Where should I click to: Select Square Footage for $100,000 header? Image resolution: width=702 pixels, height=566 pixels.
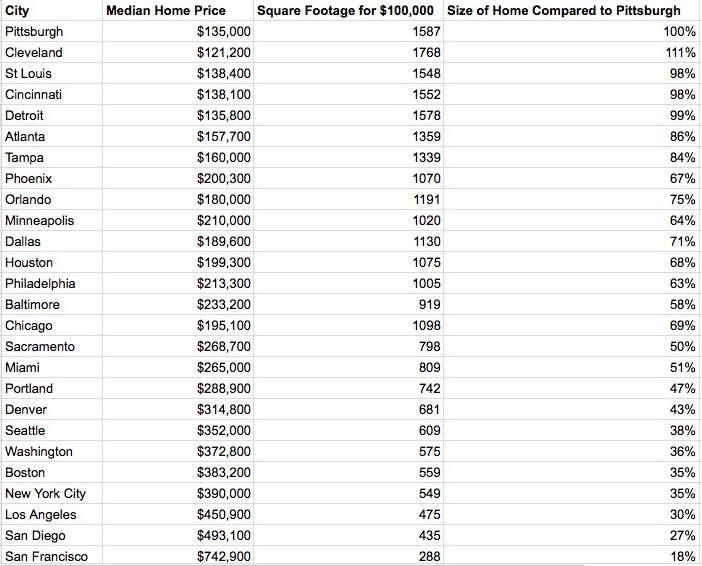349,10
